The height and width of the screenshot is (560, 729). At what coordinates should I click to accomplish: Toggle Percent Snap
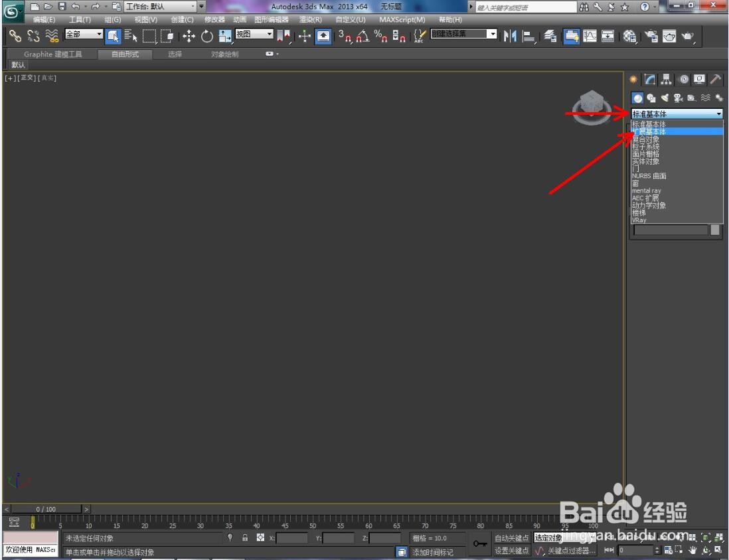[x=380, y=36]
